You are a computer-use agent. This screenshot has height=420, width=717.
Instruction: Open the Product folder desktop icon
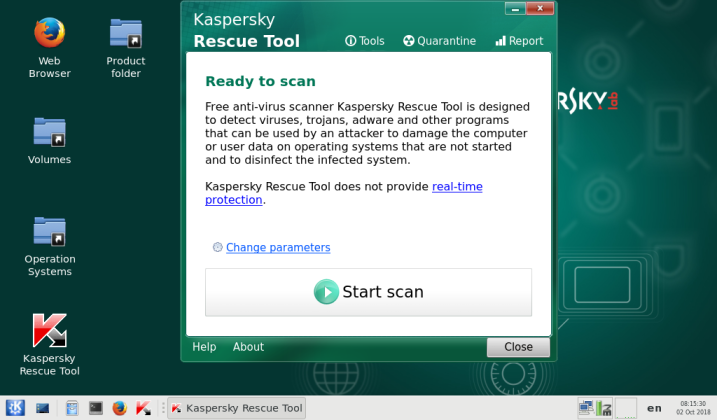coord(126,48)
